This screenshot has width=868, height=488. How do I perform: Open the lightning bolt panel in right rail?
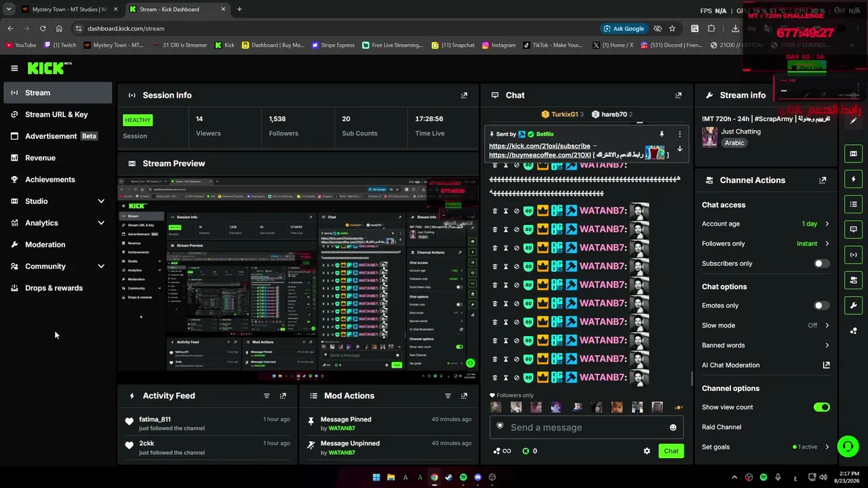[853, 179]
